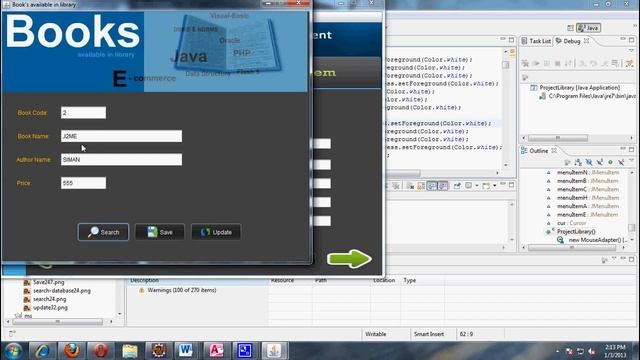Click the Type column header
Screen dimensions: 640x360
(410, 280)
